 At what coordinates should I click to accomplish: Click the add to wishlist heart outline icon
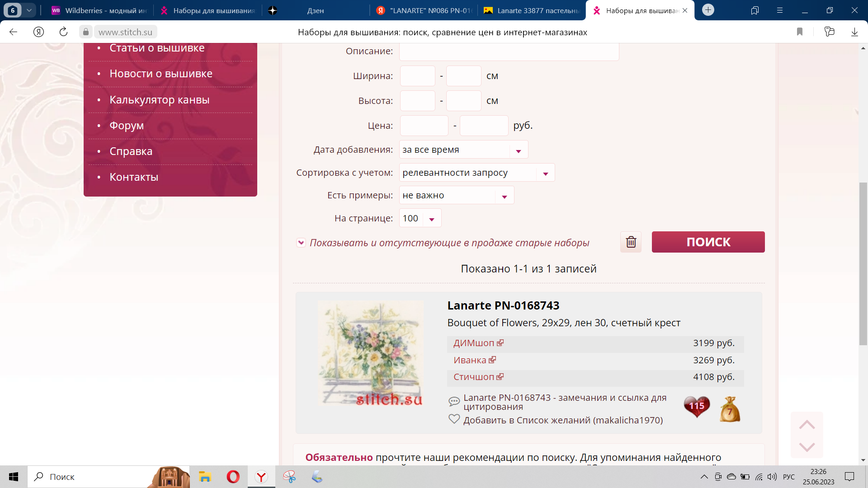pos(454,419)
